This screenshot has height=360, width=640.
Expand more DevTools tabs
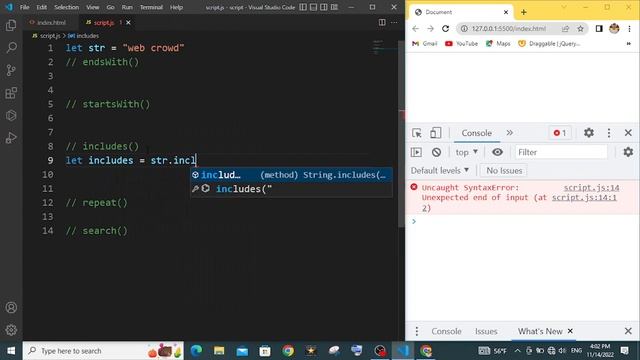tap(509, 133)
